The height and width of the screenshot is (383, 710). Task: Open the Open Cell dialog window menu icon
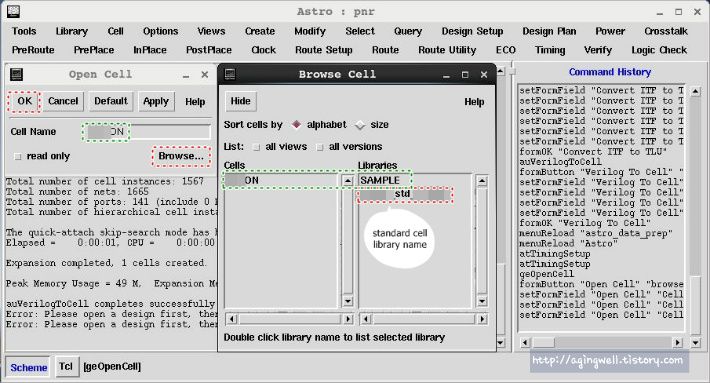coord(17,74)
